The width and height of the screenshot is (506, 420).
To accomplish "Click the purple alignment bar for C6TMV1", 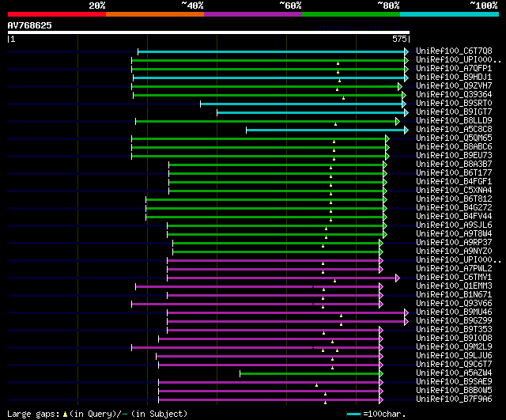I will (x=281, y=278).
